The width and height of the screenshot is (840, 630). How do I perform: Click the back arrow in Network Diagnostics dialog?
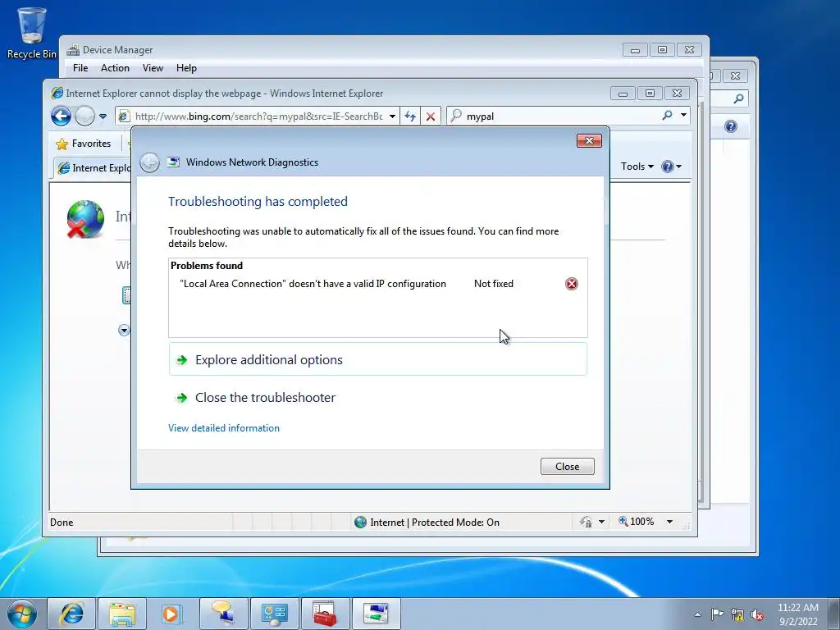tap(149, 162)
